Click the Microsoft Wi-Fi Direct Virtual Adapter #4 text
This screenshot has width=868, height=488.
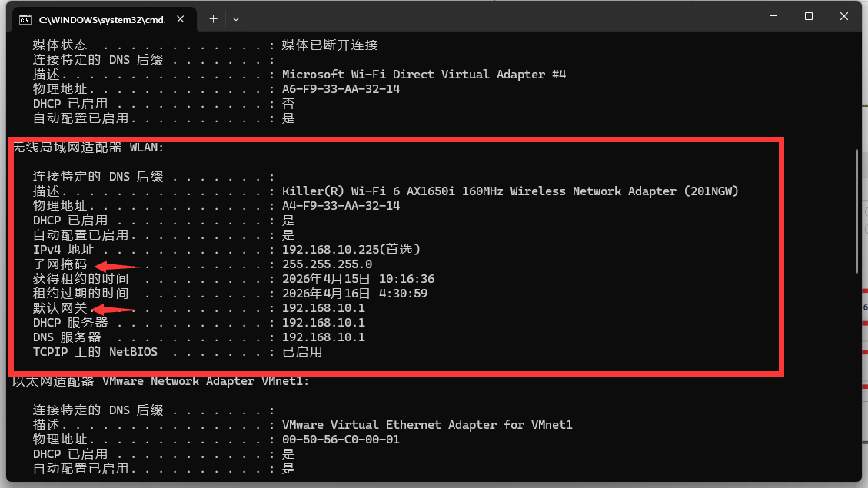tap(424, 75)
